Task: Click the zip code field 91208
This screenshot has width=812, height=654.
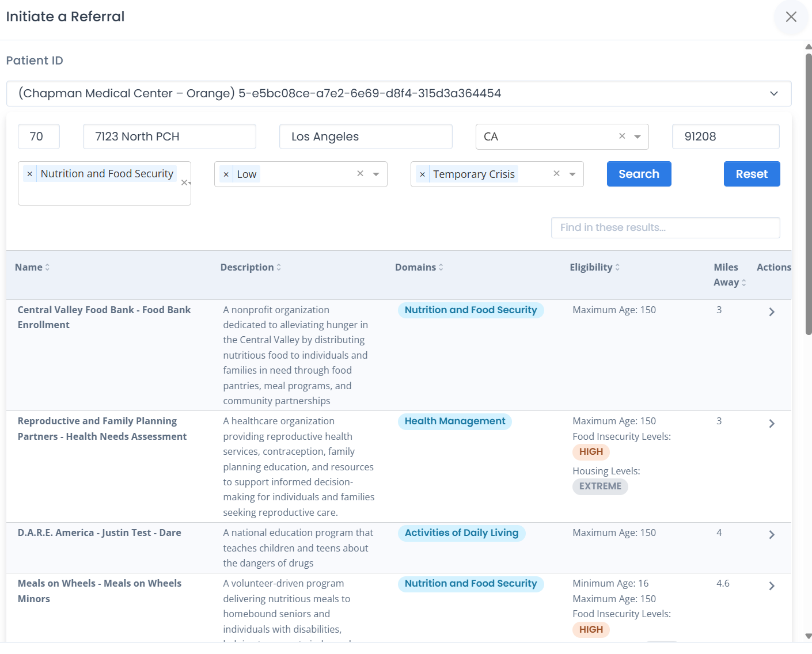Action: (726, 136)
